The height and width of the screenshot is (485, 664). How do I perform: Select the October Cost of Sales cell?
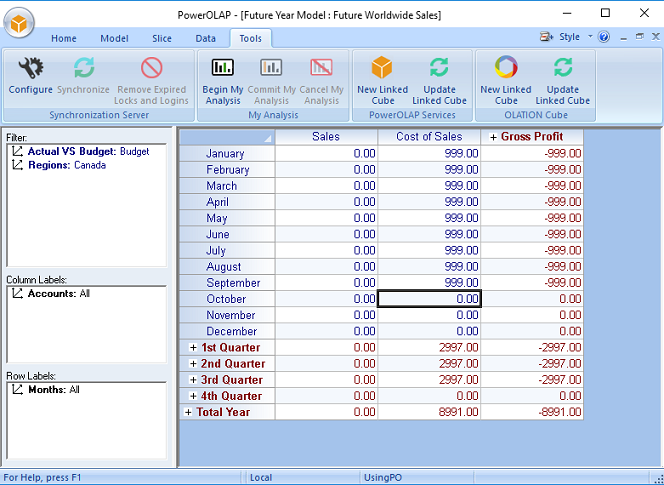(429, 299)
